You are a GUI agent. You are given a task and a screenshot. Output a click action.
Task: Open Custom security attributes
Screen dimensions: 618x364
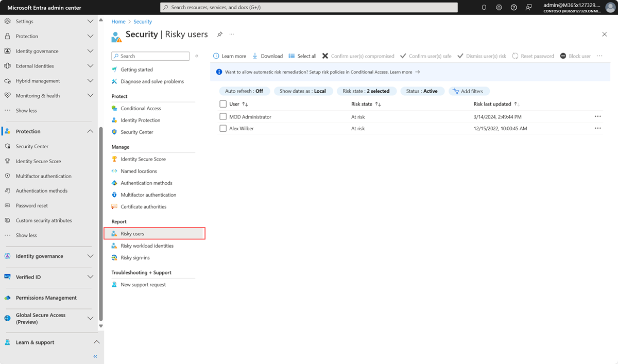click(x=44, y=220)
